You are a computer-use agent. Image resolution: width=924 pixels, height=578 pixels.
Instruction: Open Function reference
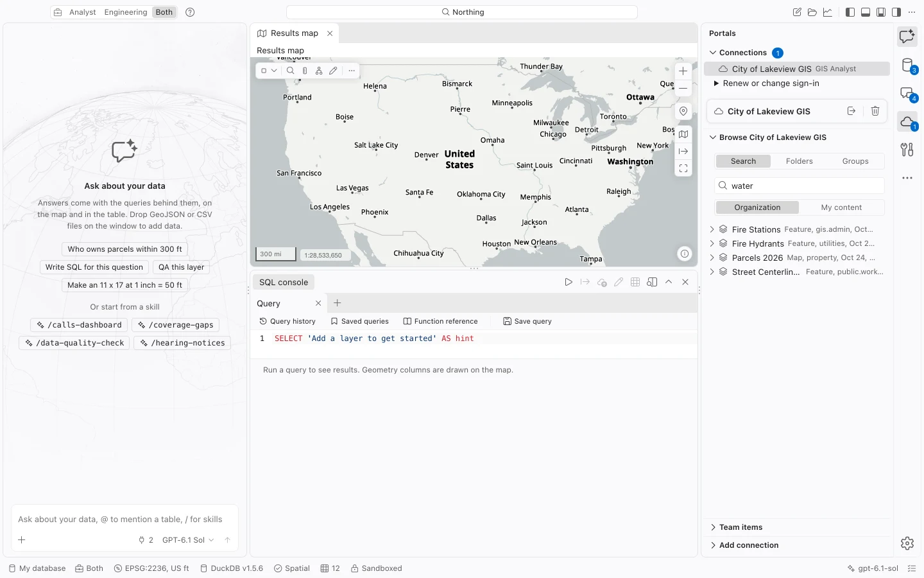[x=440, y=321]
